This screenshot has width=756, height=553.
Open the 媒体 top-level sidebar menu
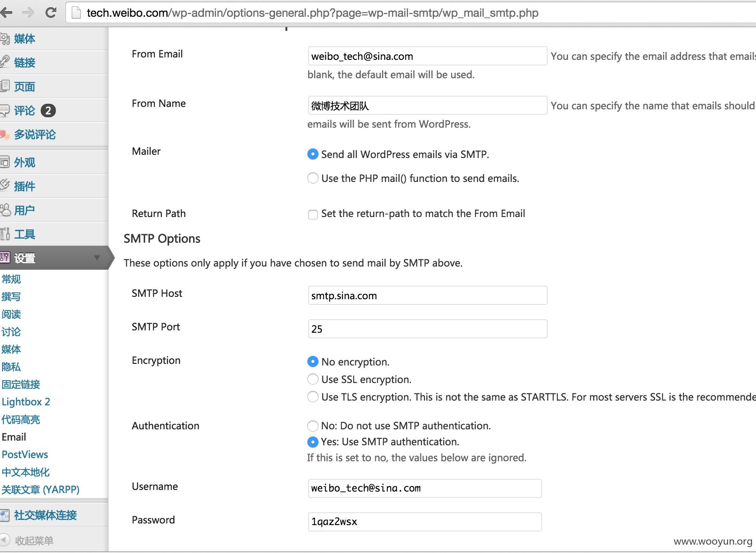(25, 39)
